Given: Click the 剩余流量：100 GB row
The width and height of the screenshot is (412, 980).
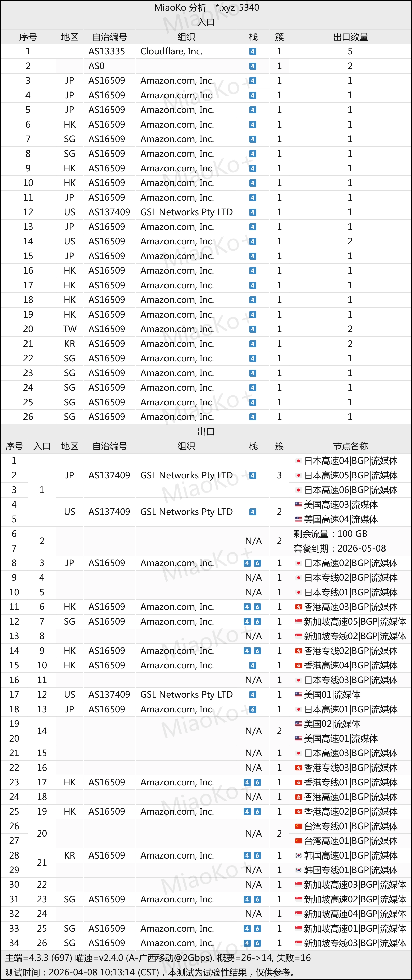Looking at the screenshot, I should point(331,534).
